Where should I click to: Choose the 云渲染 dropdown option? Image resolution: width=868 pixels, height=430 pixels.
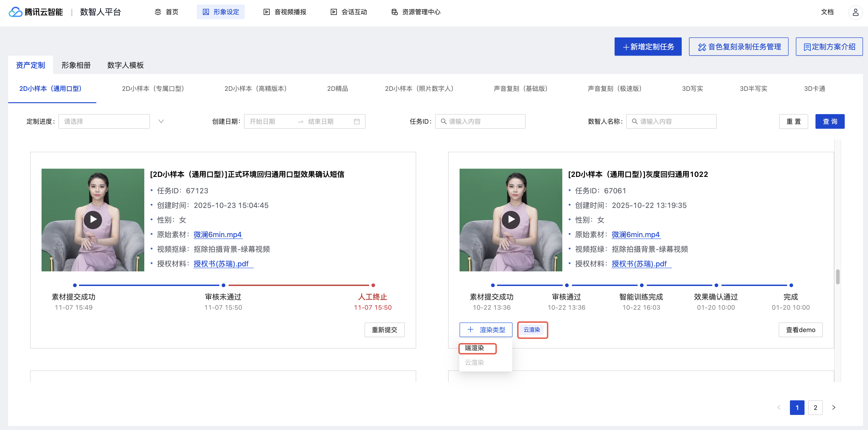click(474, 363)
